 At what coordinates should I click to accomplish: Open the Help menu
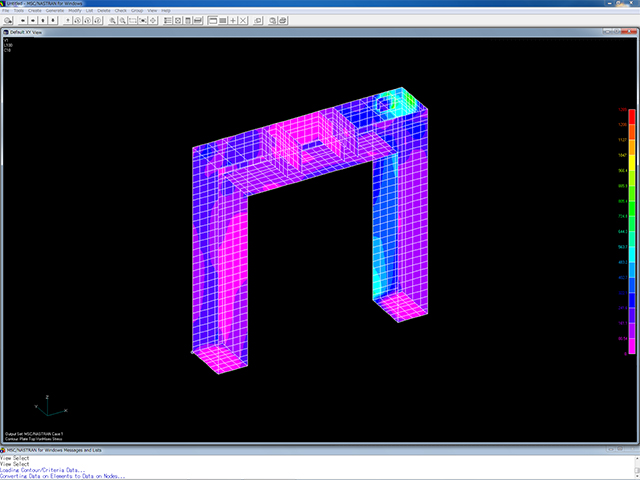click(x=166, y=10)
